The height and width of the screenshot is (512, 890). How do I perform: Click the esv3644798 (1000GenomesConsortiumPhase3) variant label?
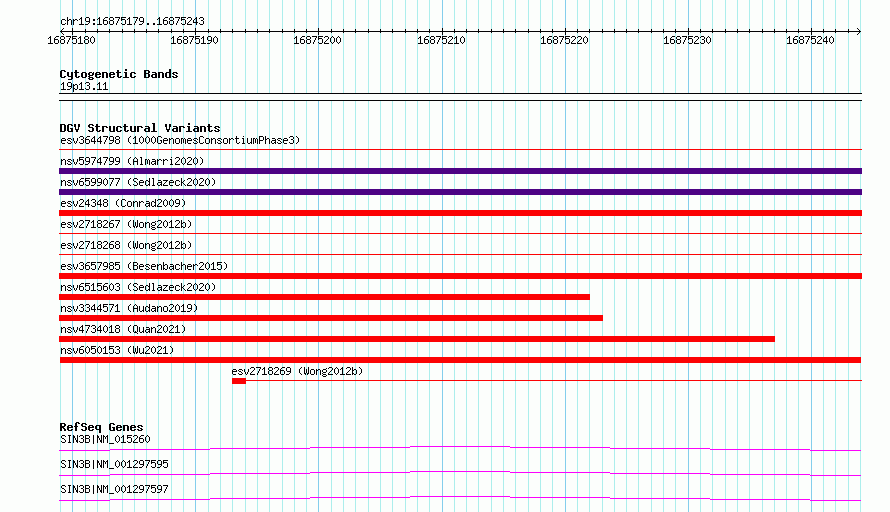[180, 140]
